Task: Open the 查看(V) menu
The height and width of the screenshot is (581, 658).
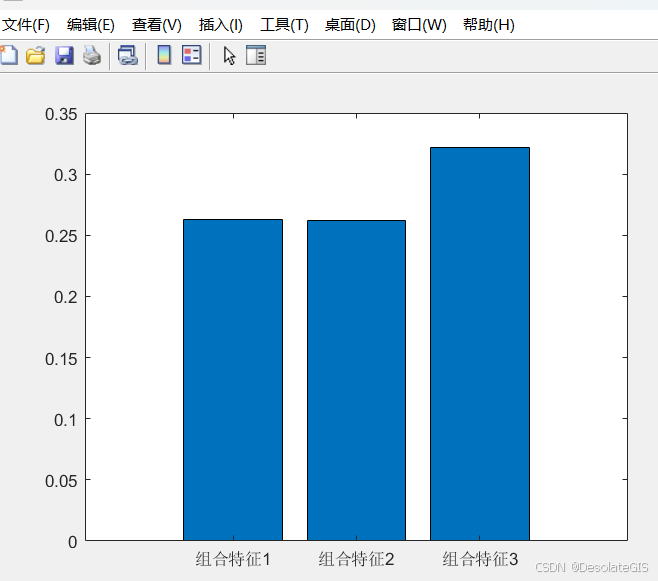Action: (x=157, y=25)
